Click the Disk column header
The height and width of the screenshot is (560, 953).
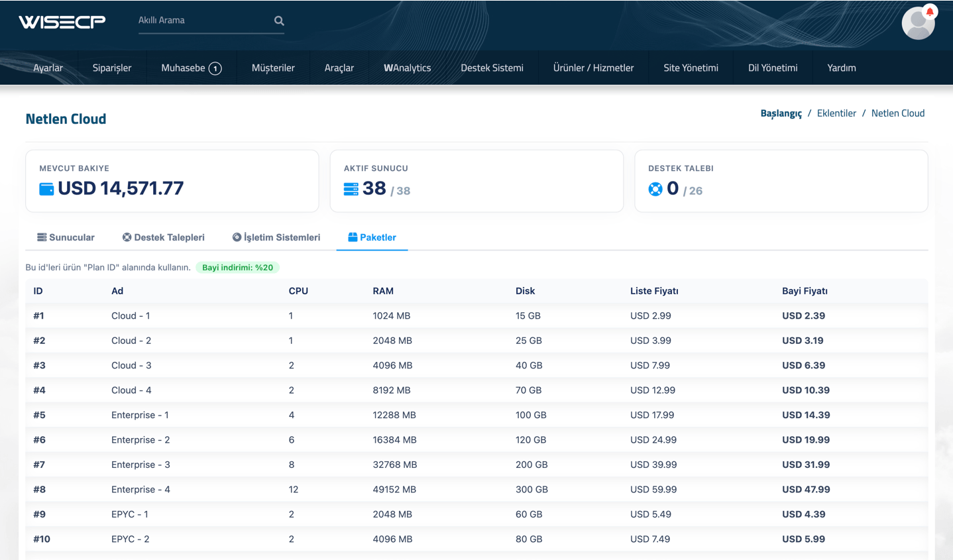coord(525,291)
